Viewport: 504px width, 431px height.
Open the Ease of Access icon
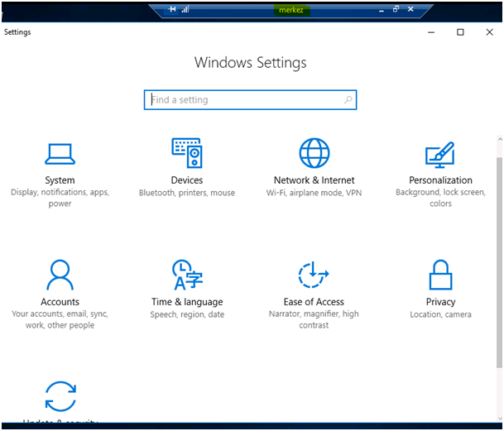[314, 275]
